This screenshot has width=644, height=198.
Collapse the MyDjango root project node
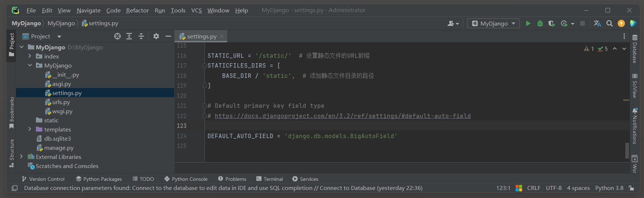coord(22,47)
